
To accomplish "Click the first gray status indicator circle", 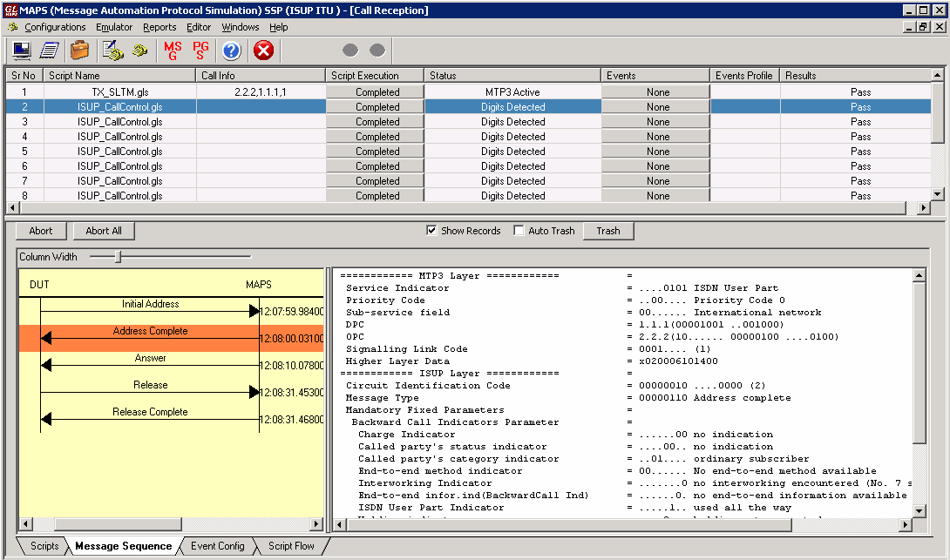I will point(350,51).
